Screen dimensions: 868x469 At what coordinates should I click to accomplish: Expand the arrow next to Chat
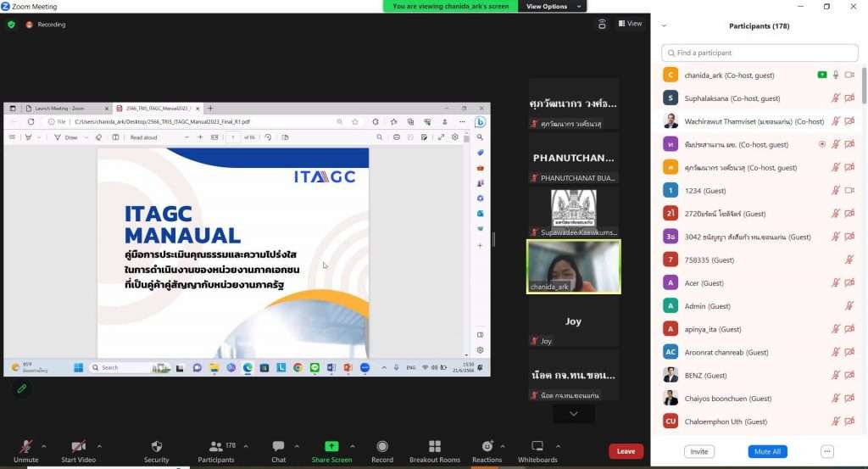click(x=297, y=446)
